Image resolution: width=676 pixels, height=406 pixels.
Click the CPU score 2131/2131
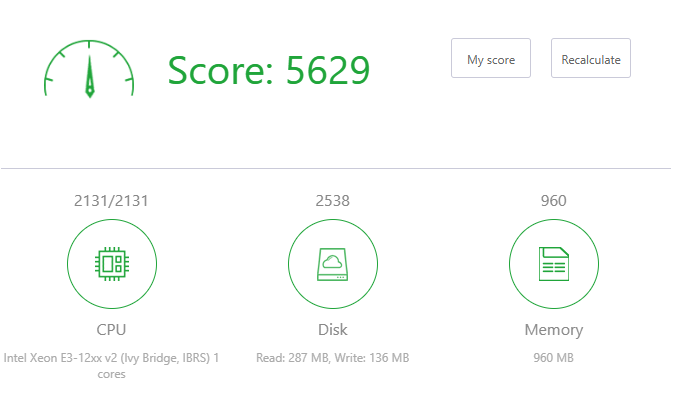[111, 201]
